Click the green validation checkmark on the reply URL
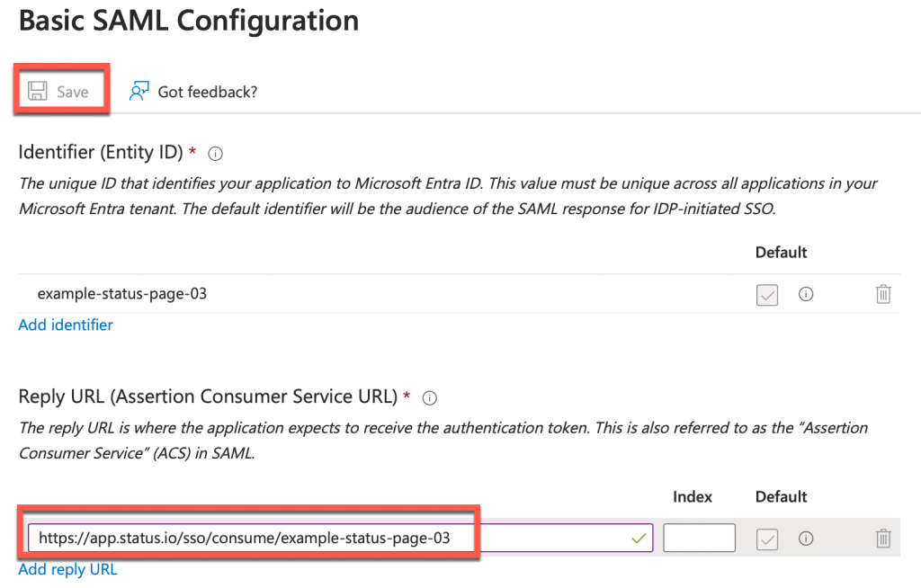 637,537
